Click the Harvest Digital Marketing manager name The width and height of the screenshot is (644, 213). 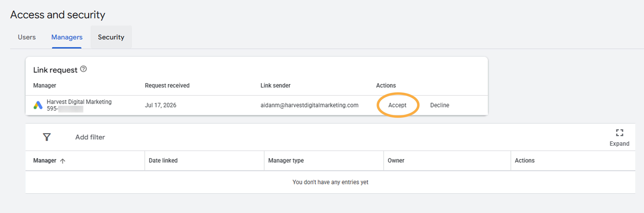(x=79, y=102)
